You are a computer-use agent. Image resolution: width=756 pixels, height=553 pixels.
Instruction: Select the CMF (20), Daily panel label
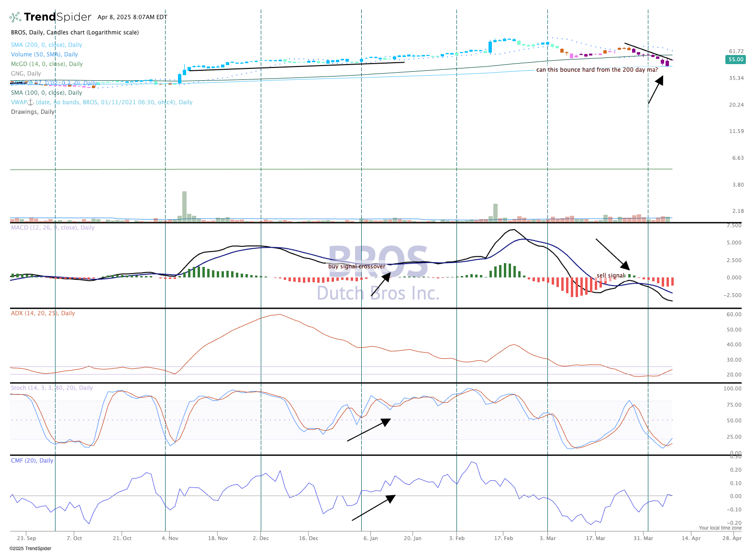click(32, 461)
